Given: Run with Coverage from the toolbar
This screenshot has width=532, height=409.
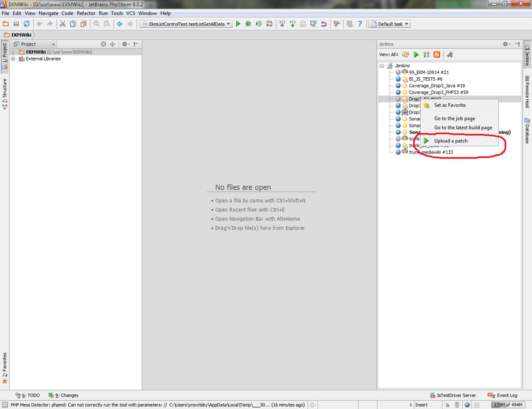Looking at the screenshot, I should click(x=257, y=23).
